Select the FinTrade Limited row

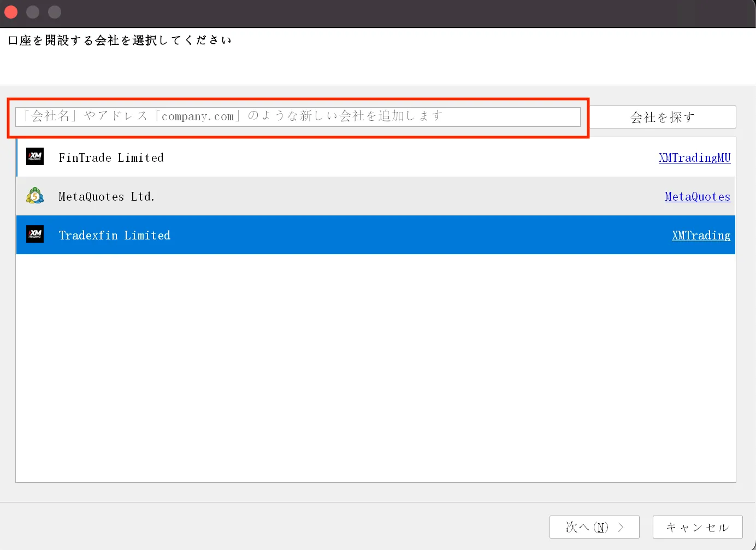(x=376, y=157)
